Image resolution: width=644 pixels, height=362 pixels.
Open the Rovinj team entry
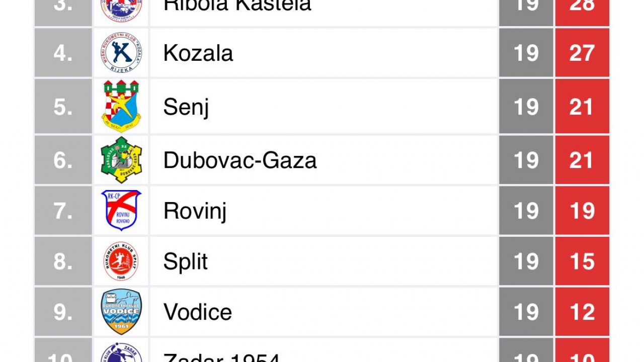[x=322, y=210]
